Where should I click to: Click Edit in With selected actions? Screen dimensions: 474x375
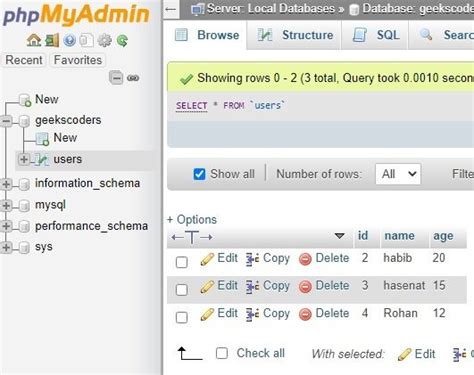click(417, 354)
